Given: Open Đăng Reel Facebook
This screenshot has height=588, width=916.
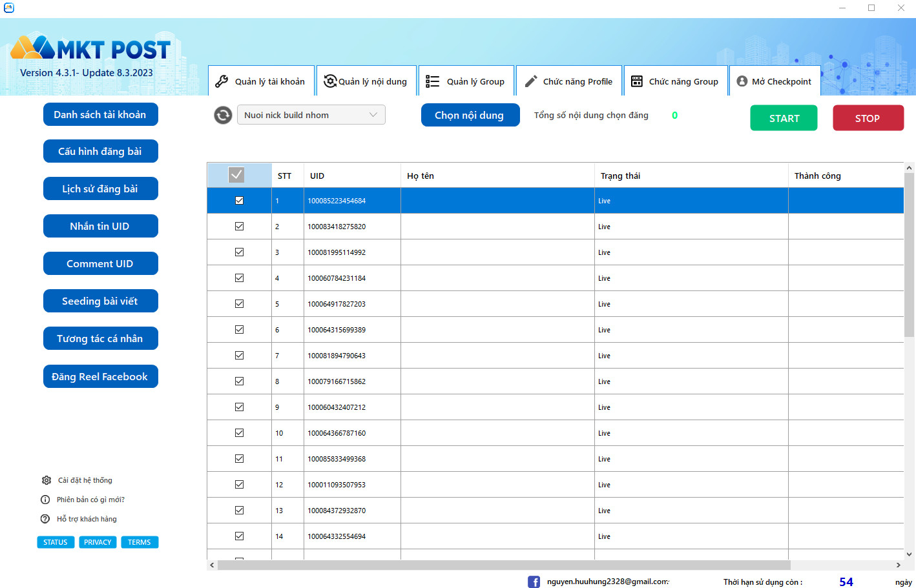Looking at the screenshot, I should click(x=101, y=376).
